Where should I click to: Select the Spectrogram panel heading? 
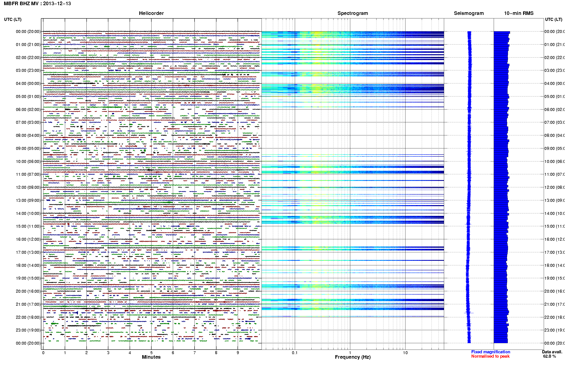point(353,13)
